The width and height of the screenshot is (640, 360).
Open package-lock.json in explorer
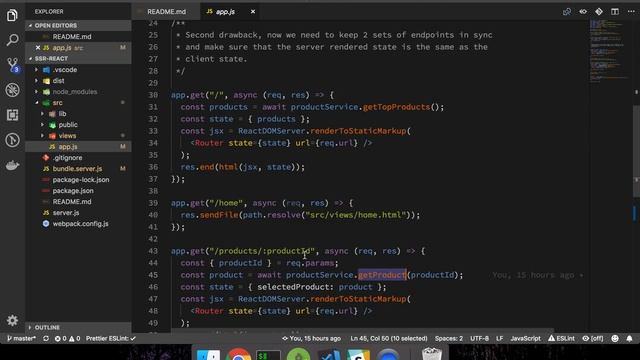click(78, 180)
